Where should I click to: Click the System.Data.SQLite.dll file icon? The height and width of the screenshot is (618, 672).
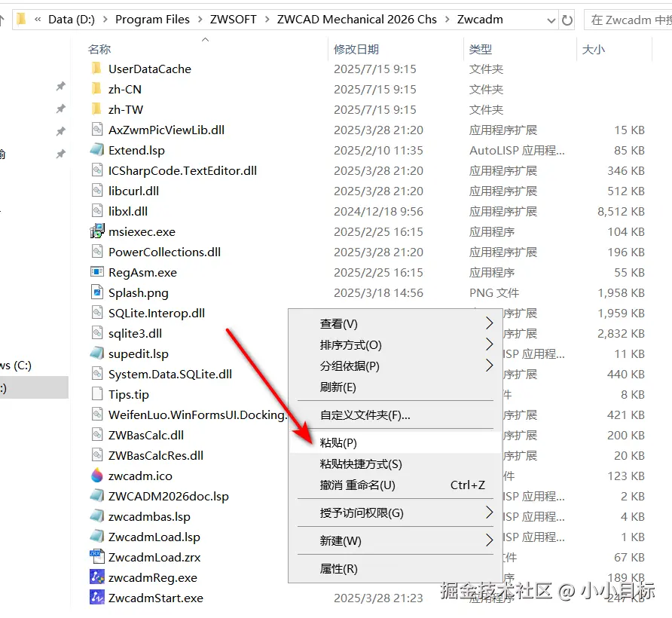coord(97,374)
